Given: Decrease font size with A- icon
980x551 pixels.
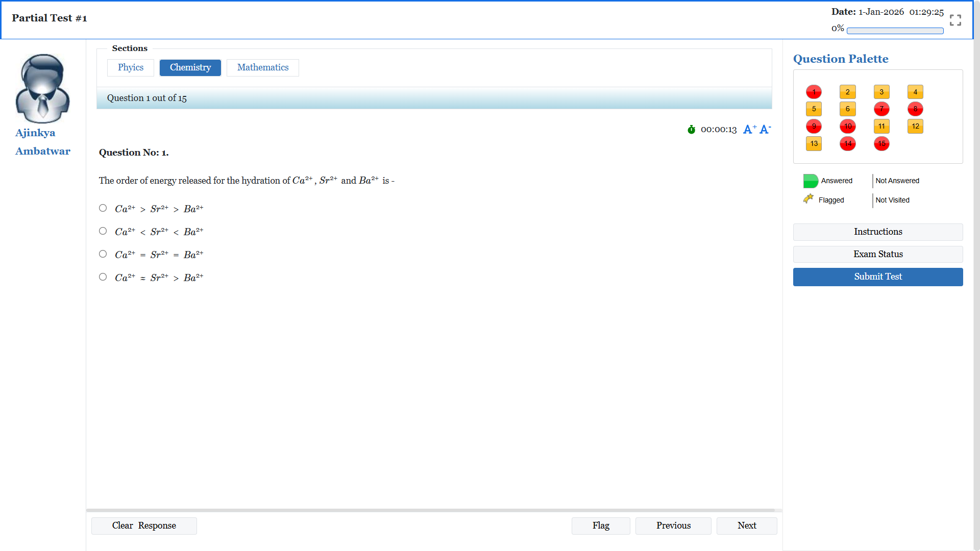Looking at the screenshot, I should click(x=765, y=130).
